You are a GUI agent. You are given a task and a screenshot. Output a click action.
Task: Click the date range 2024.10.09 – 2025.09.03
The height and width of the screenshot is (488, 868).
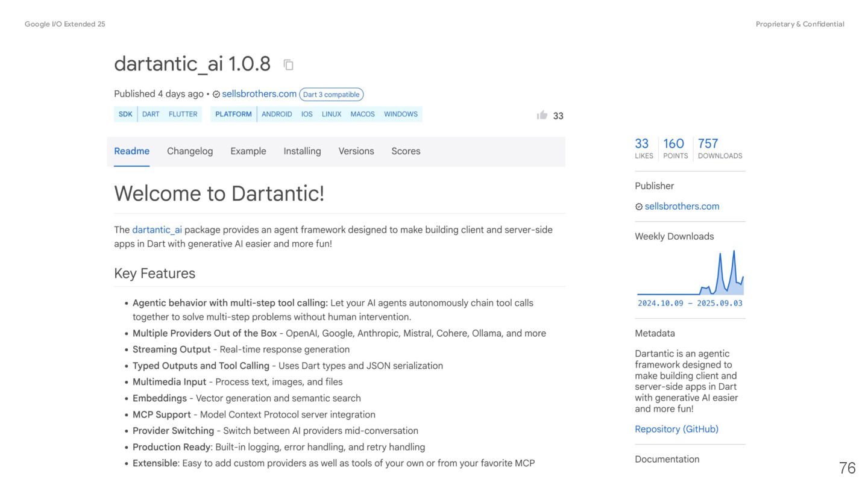tap(690, 303)
